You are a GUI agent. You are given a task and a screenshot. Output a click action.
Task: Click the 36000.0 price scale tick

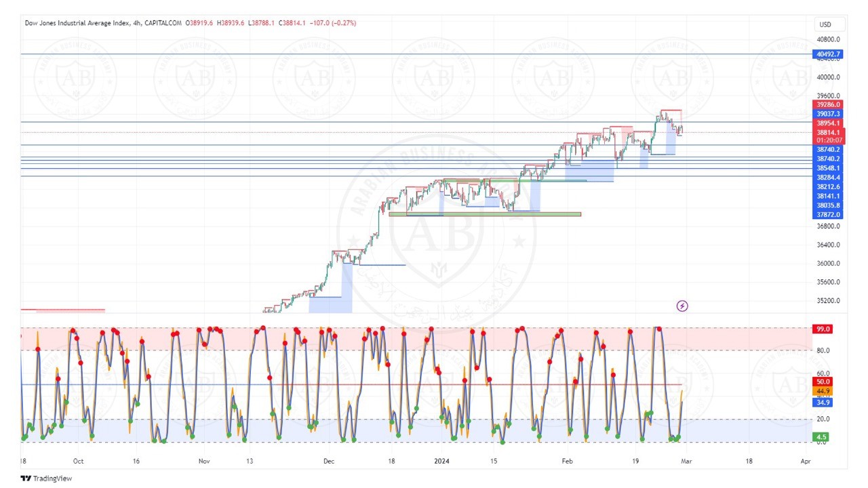tap(828, 264)
